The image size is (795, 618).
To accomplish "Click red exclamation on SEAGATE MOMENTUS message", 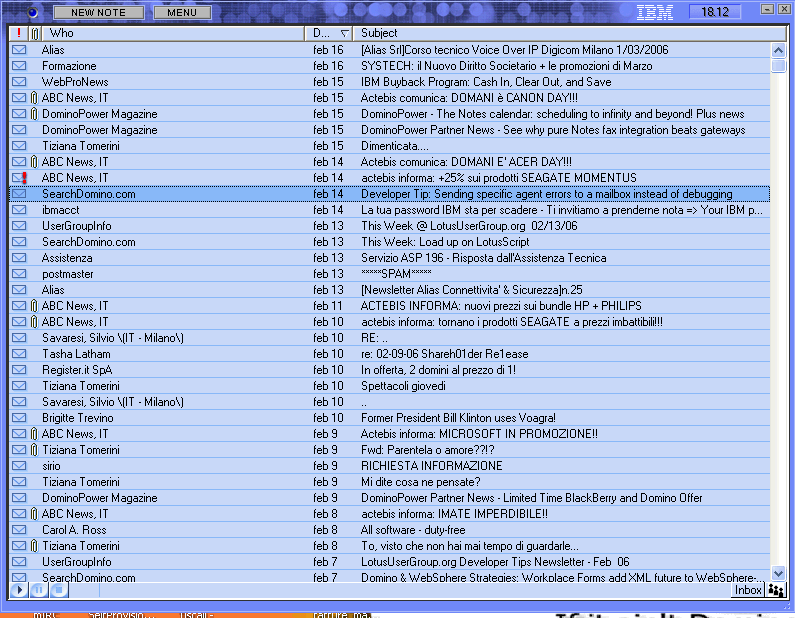I will (x=24, y=178).
